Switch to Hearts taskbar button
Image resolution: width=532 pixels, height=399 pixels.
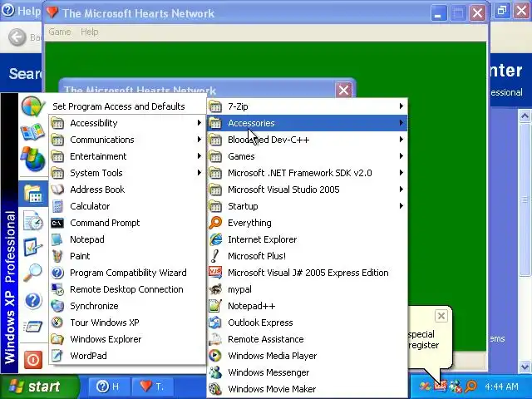point(153,387)
